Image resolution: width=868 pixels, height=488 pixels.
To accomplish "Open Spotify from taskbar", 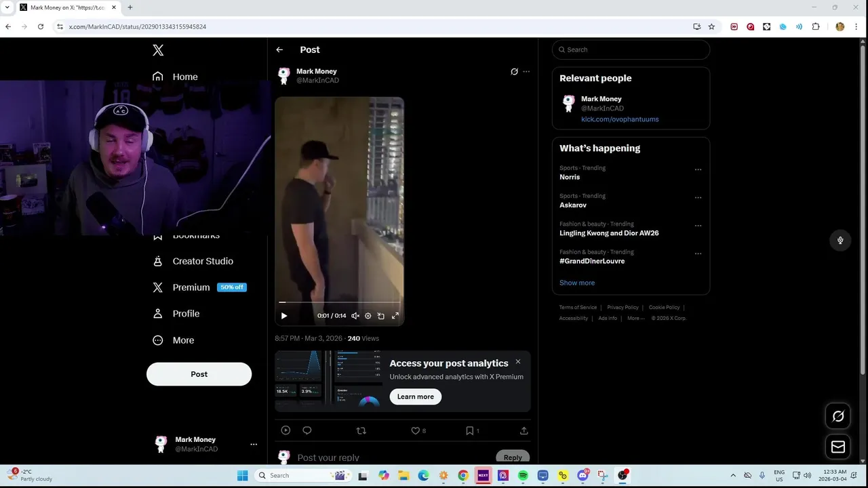I will pyautogui.click(x=523, y=476).
